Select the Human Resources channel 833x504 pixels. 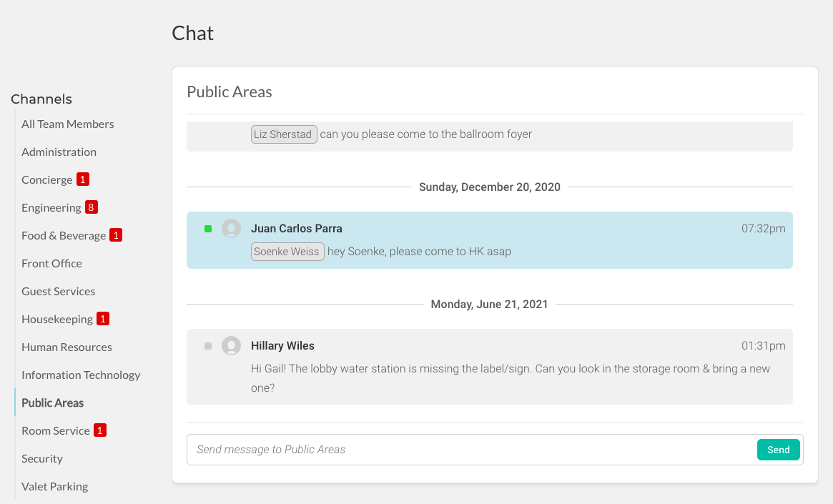coord(66,347)
